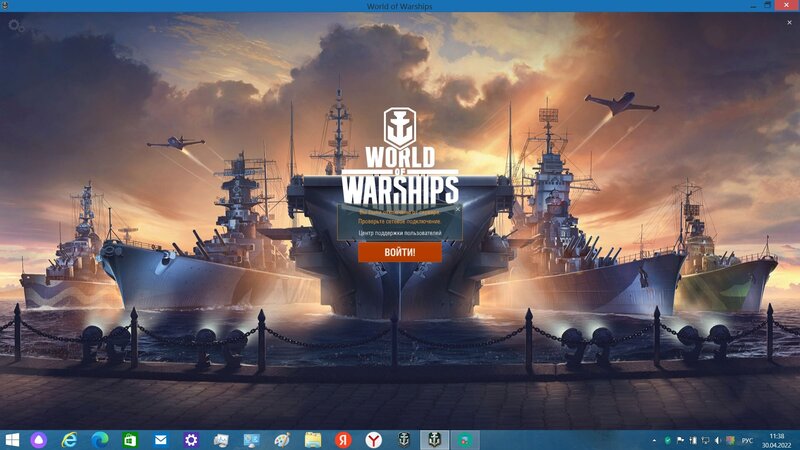Open File Explorer from the taskbar
The width and height of the screenshot is (800, 450).
click(313, 440)
